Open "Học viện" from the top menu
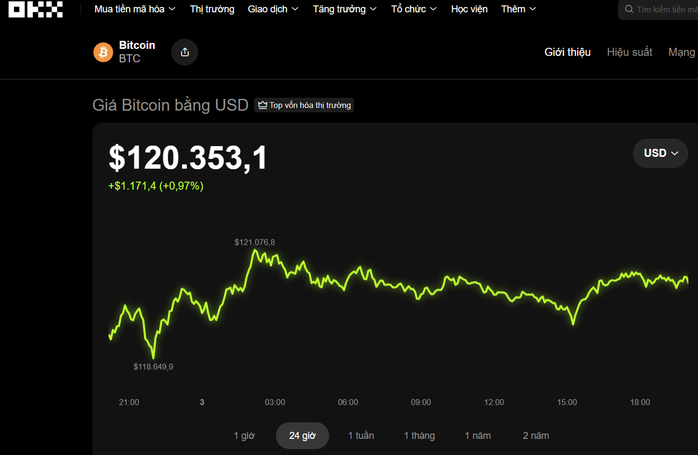The width and height of the screenshot is (698, 455). click(469, 9)
